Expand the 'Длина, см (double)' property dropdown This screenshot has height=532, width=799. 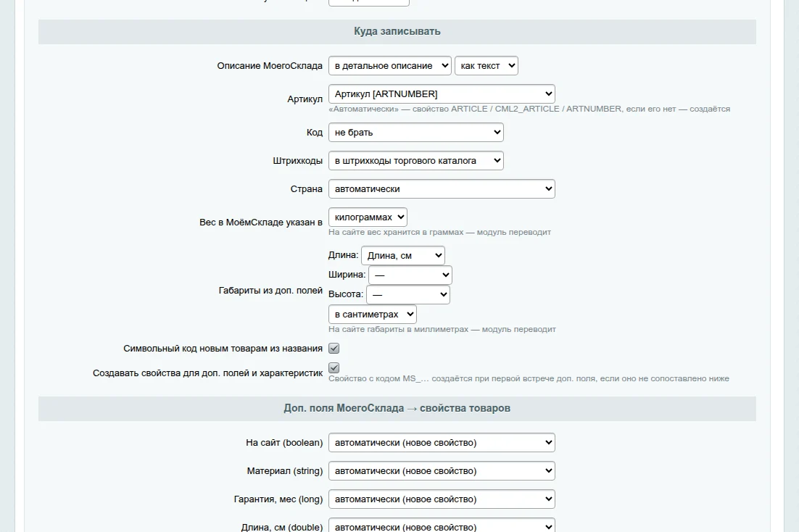coord(442,526)
